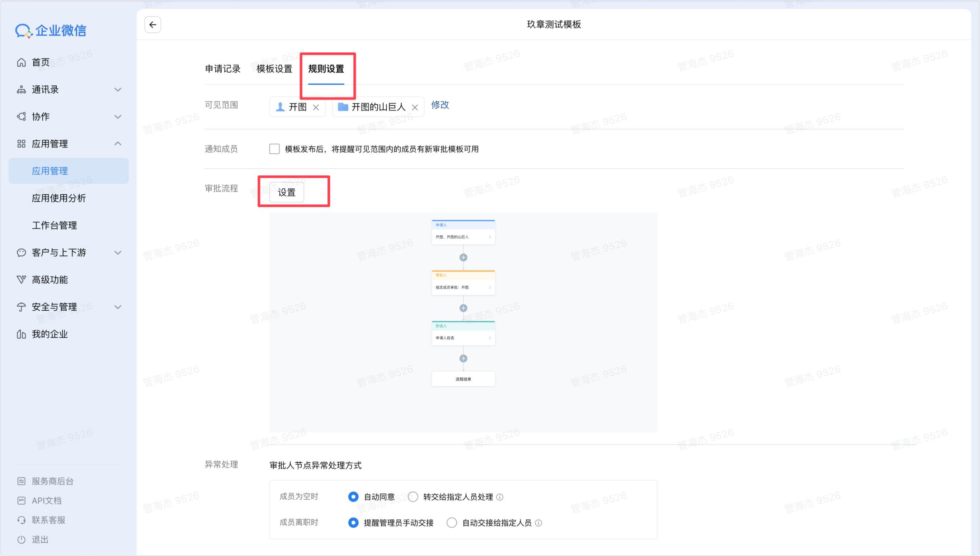Click the back arrow button
980x556 pixels.
pos(153,25)
